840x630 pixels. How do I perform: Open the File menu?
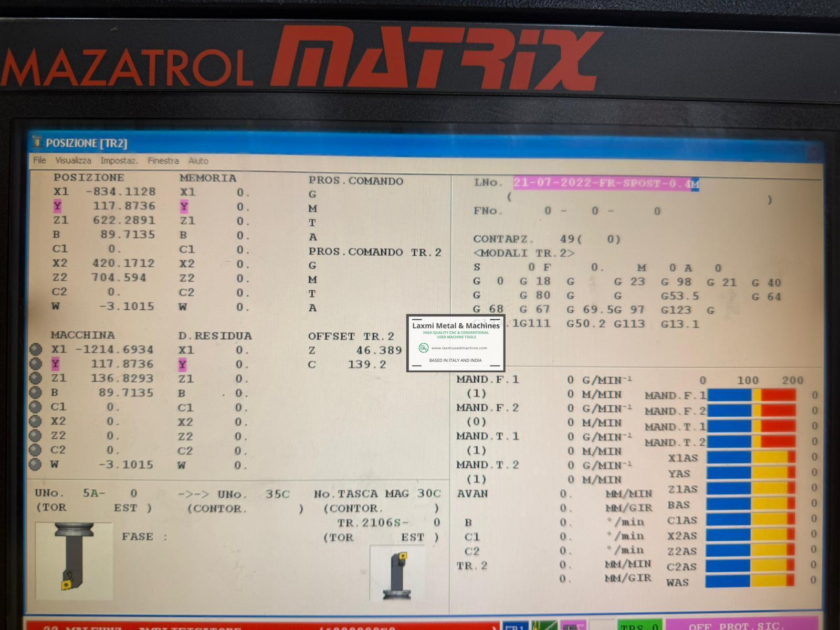pos(39,161)
